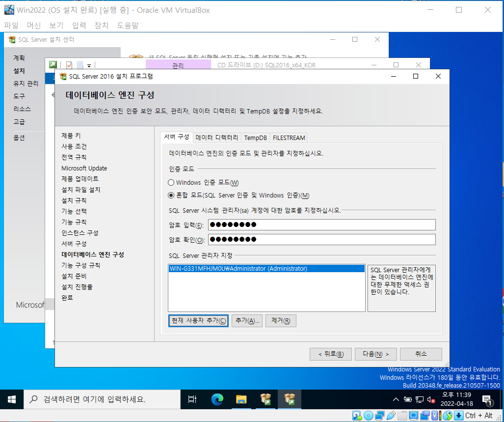Click Explorer quick access new folder icon
Screen dimensions: 504x422
tap(80, 65)
